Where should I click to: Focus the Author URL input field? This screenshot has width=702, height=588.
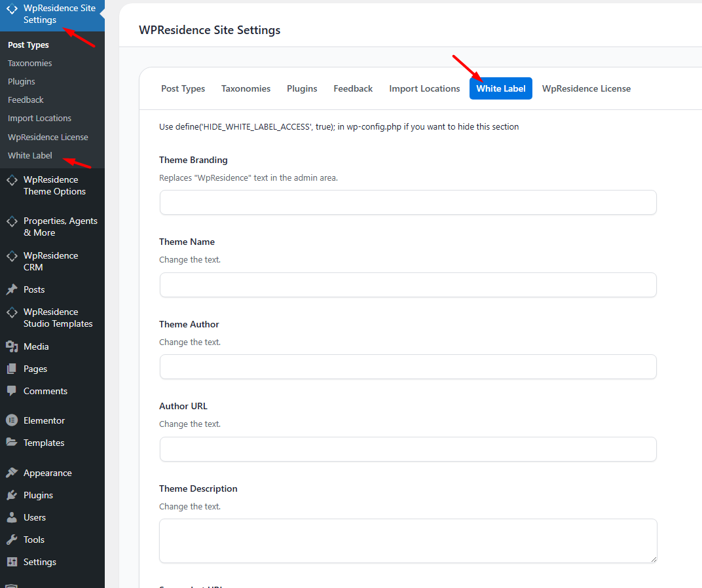408,449
